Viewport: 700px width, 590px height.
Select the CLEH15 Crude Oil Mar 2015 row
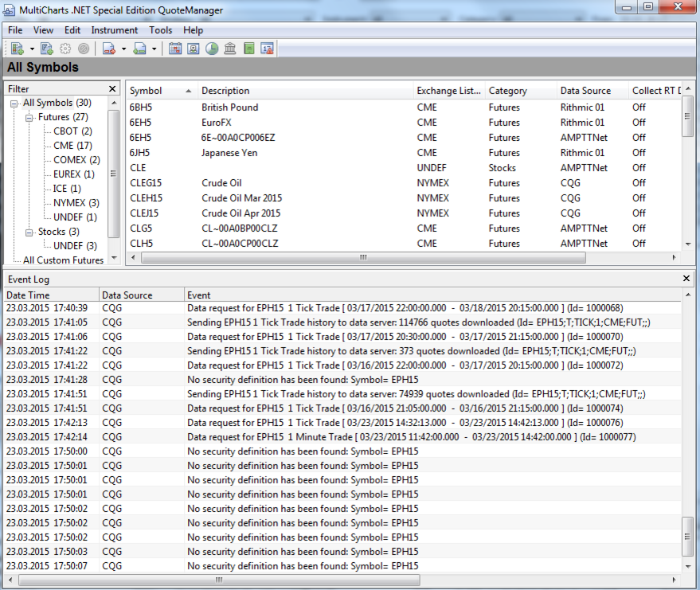404,198
